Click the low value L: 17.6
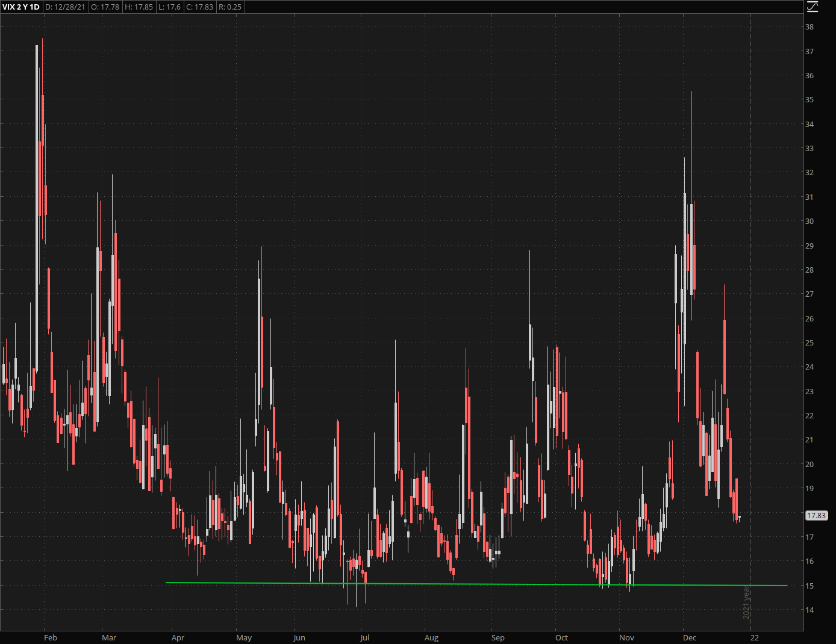Viewport: 836px width, 644px height. point(169,7)
